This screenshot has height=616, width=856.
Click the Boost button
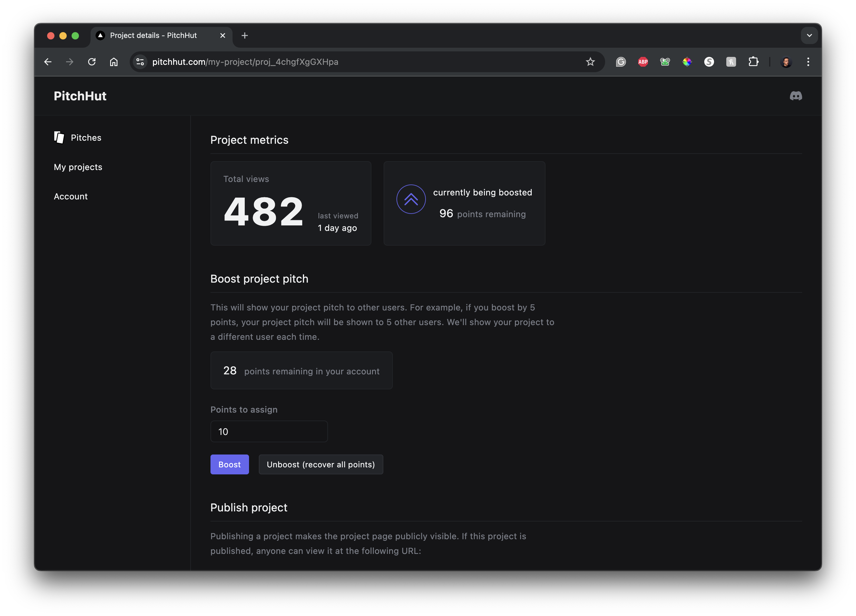[229, 464]
